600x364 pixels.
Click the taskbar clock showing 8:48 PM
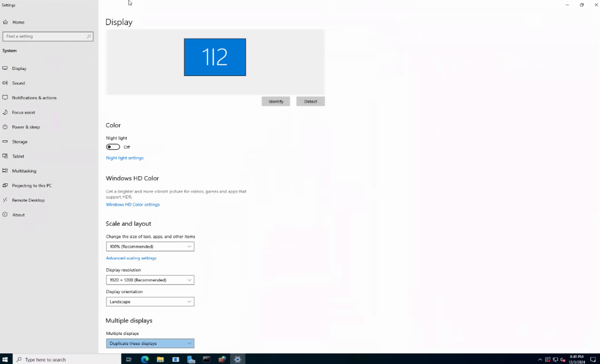coord(577,360)
